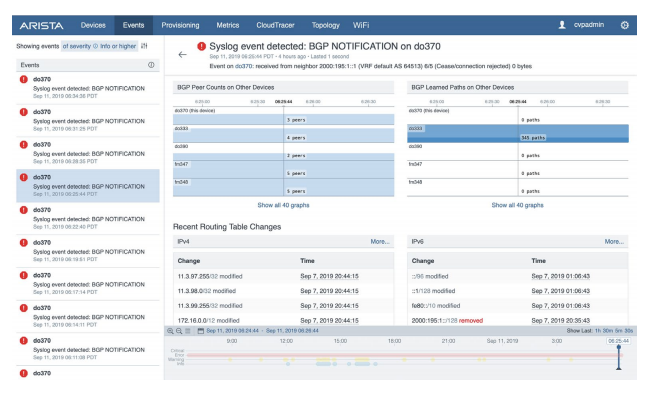
Task: Click timeline list icon next to zoom controls
Action: coord(188,331)
